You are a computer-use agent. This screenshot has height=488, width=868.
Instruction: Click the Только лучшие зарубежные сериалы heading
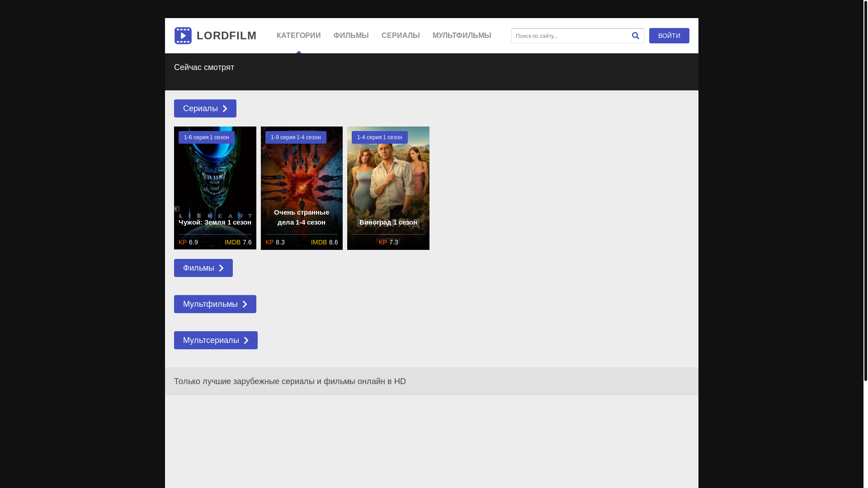point(290,381)
